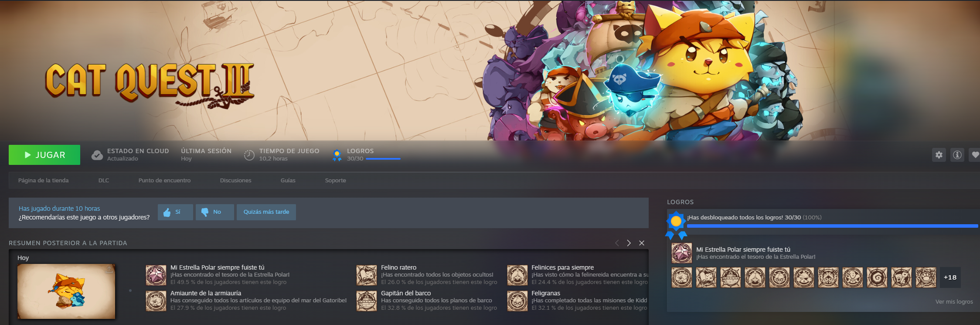The width and height of the screenshot is (980, 325).
Task: Click the card and key achievement icon
Action: click(x=902, y=277)
